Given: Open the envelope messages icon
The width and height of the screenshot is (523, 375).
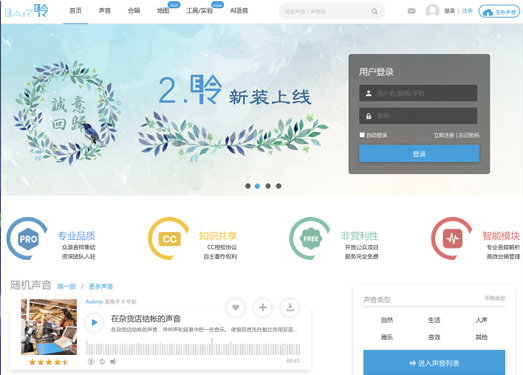Looking at the screenshot, I should pyautogui.click(x=412, y=11).
